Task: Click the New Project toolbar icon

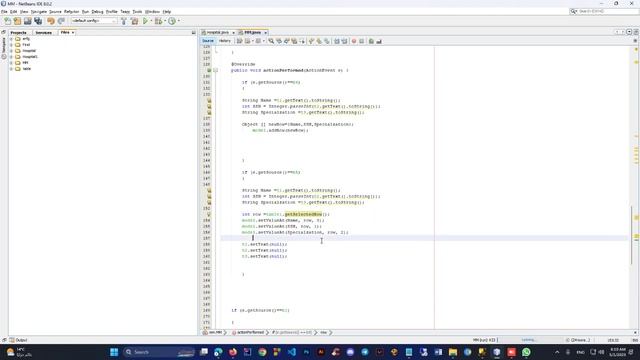Action: pyautogui.click(x=18, y=21)
